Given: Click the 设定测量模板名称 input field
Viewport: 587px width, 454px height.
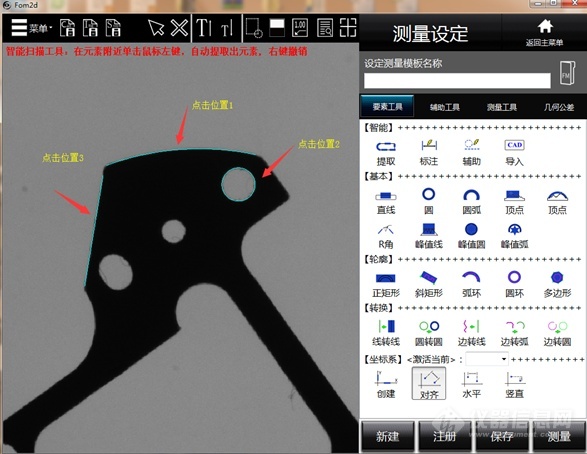Looking at the screenshot, I should click(457, 80).
